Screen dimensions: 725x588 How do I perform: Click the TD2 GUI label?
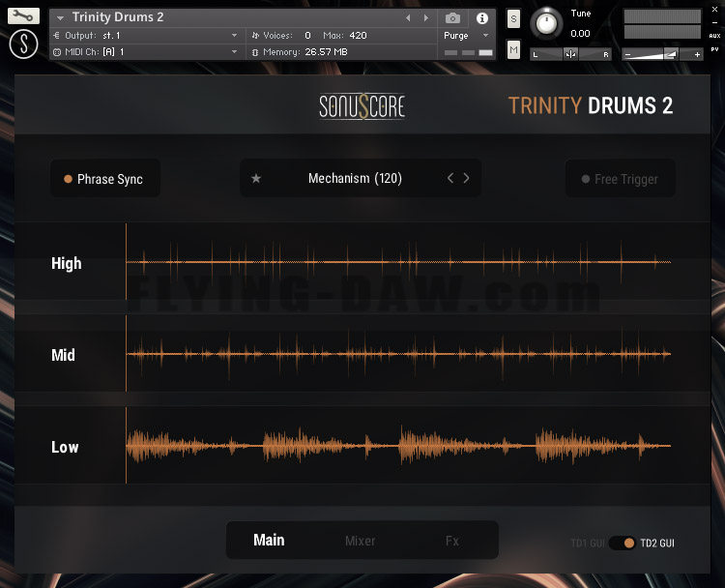(657, 544)
